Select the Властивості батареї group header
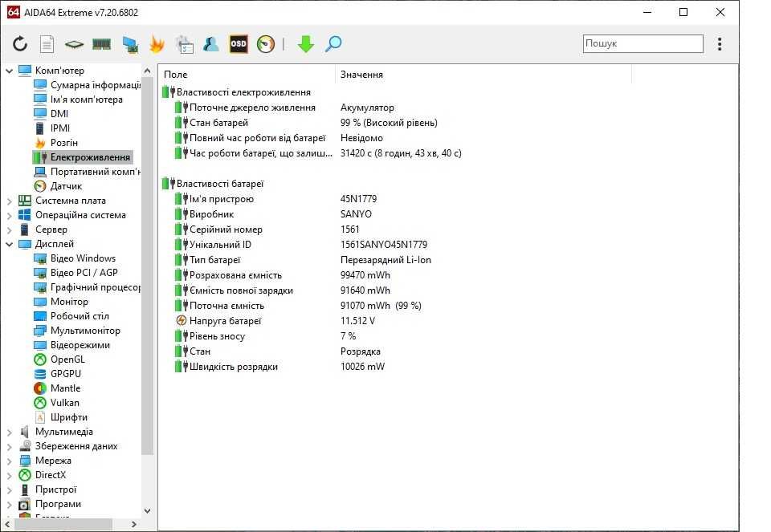The height and width of the screenshot is (532, 771). tap(213, 184)
